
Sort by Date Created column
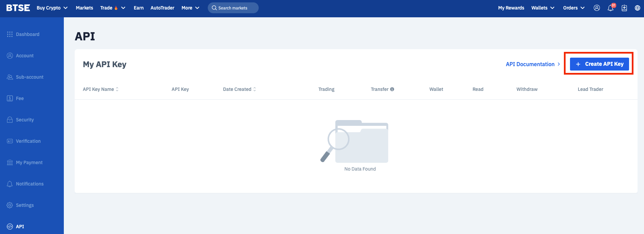(x=239, y=89)
